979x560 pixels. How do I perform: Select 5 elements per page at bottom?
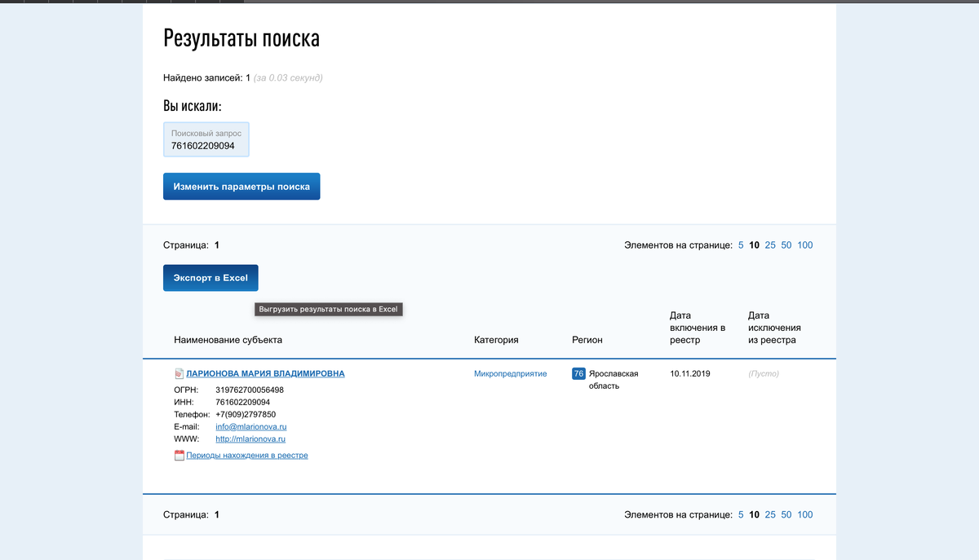740,514
